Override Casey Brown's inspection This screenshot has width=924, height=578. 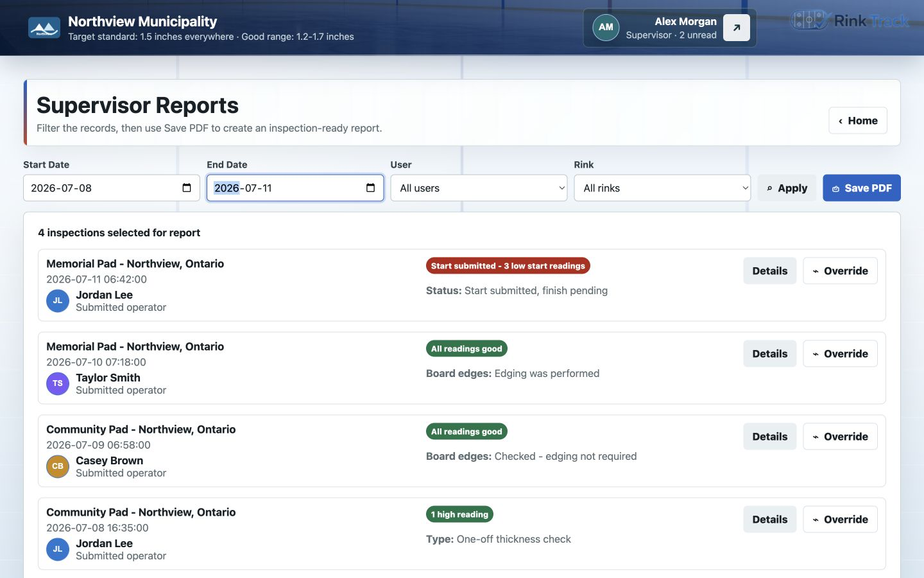click(840, 437)
